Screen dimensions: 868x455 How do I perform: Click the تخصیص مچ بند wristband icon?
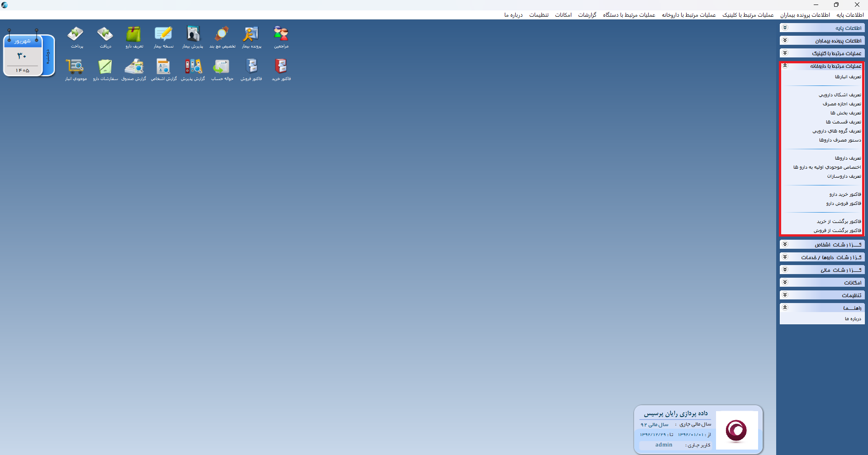222,37
